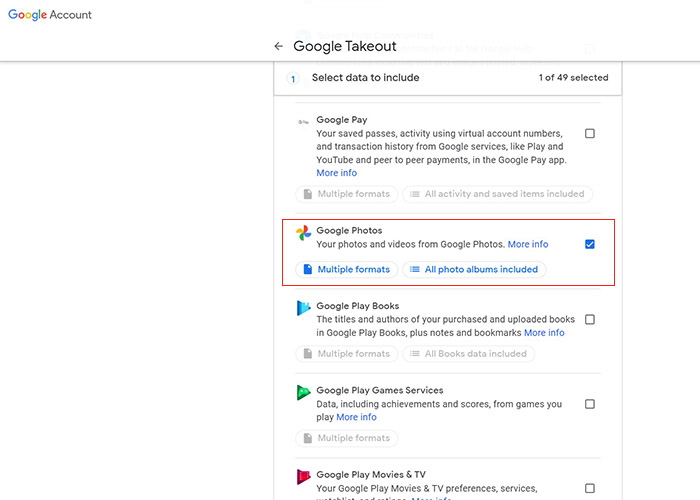
Task: Click the Google Pay product icon
Action: click(x=304, y=121)
